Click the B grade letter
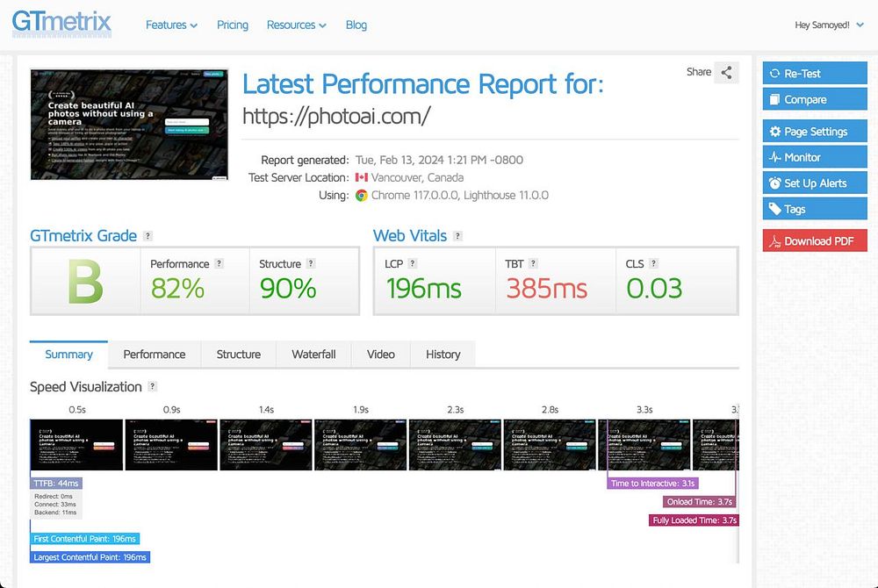This screenshot has height=588, width=878. point(85,282)
